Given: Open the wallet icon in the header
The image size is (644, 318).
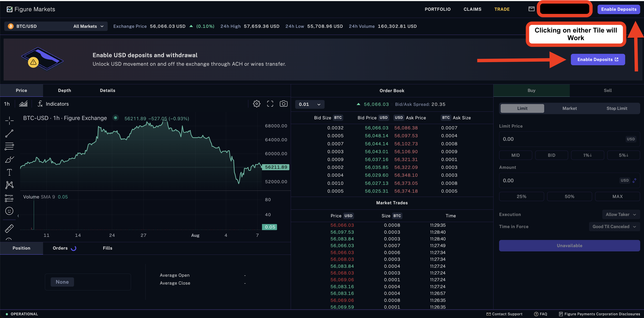Looking at the screenshot, I should (x=531, y=9).
